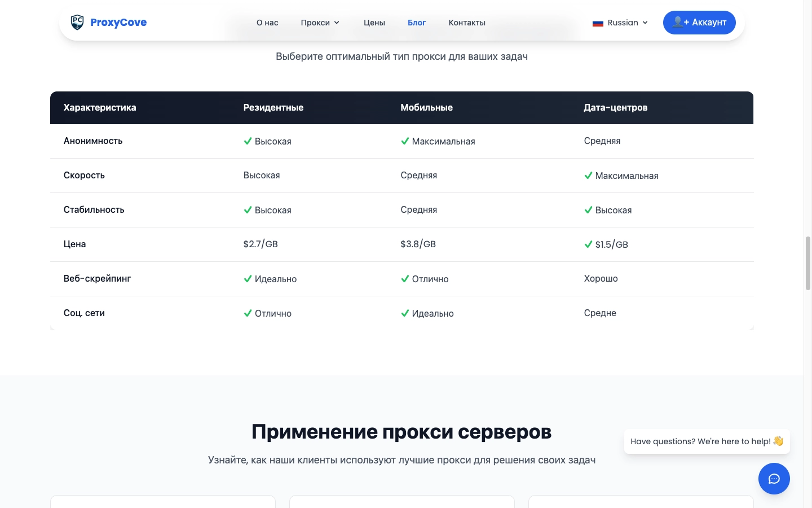Click the Russian flag icon
The width and height of the screenshot is (812, 508).
coord(598,23)
